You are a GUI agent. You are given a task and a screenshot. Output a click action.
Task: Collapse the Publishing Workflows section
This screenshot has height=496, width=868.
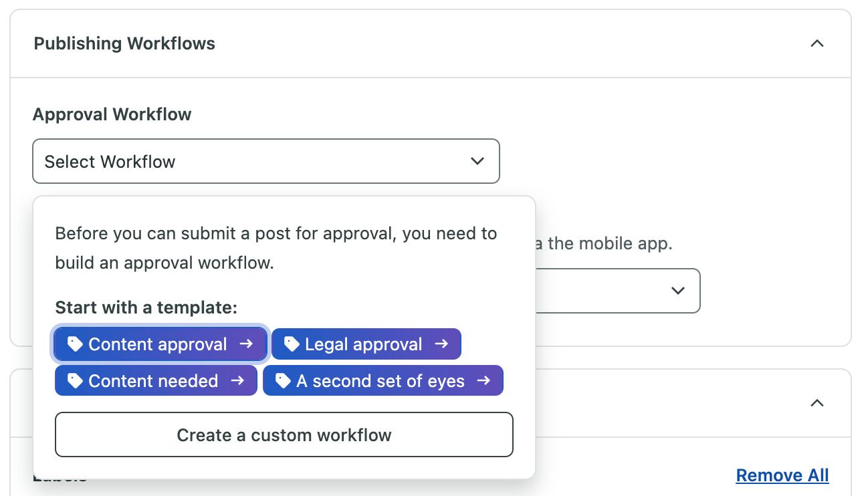(x=817, y=43)
